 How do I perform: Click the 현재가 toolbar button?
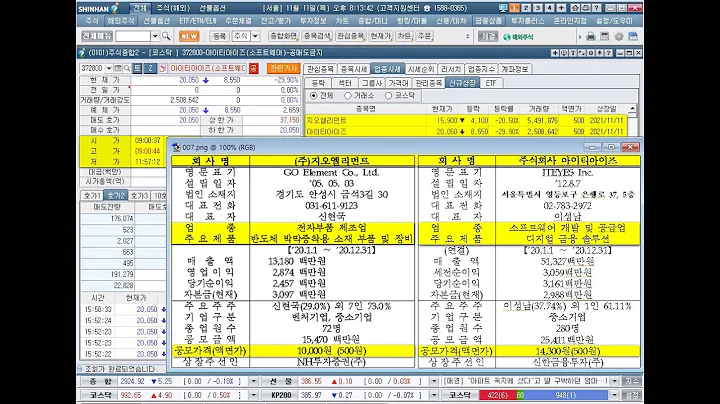click(x=381, y=36)
